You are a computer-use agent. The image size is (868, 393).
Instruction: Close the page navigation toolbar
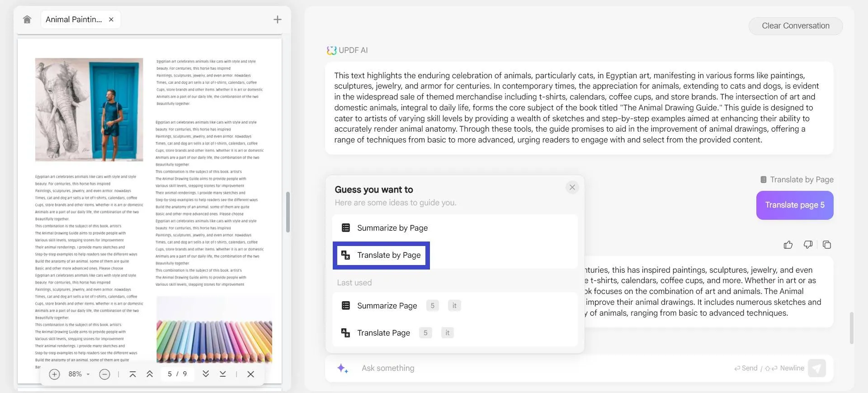point(251,374)
